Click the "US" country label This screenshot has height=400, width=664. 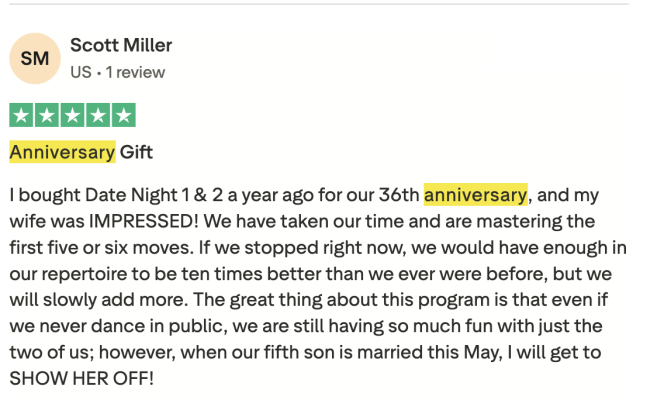pyautogui.click(x=81, y=72)
